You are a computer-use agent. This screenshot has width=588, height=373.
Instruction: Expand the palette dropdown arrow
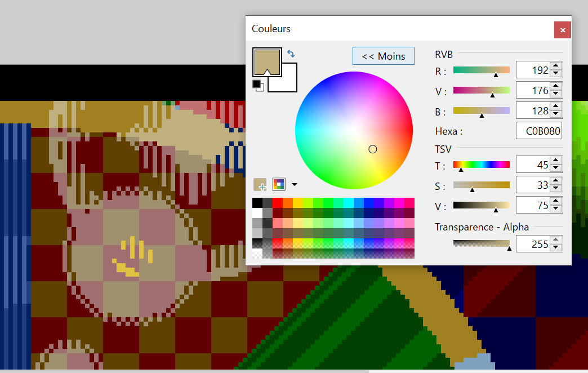pos(295,184)
